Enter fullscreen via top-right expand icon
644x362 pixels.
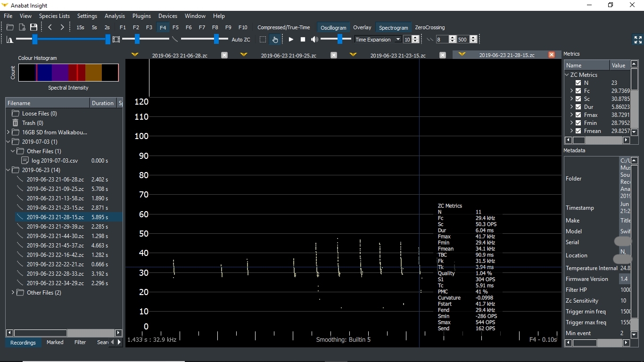pos(637,40)
